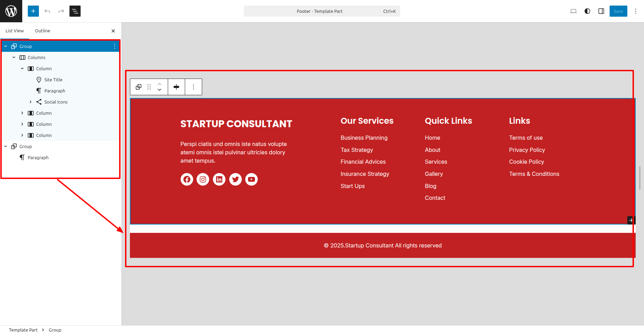Collapse the Columns tree item chevron
Screen dimensions: 644x334
[x=14, y=57]
